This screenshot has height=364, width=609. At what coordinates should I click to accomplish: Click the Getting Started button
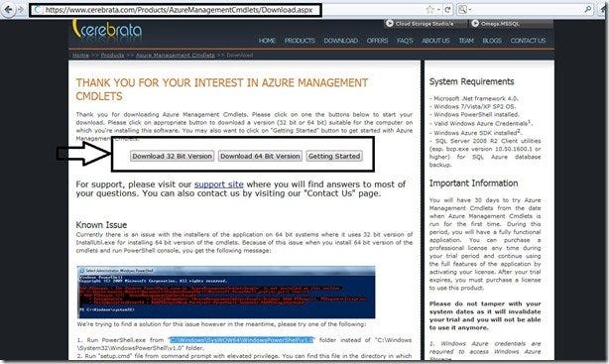(334, 156)
